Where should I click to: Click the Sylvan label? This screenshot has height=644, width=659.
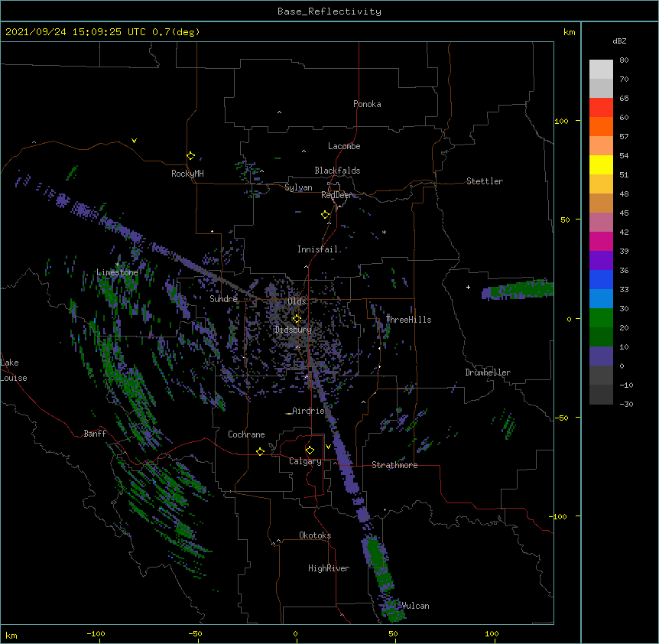click(x=298, y=187)
